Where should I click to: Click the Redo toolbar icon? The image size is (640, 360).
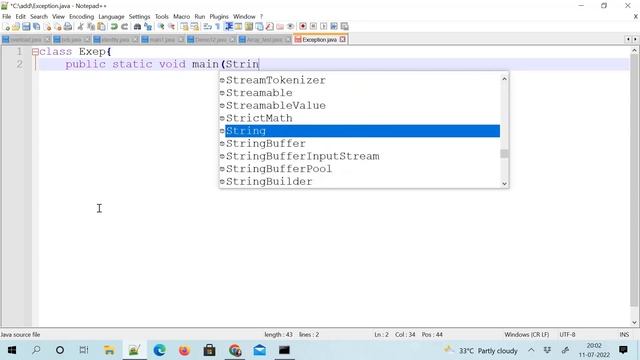point(124,27)
